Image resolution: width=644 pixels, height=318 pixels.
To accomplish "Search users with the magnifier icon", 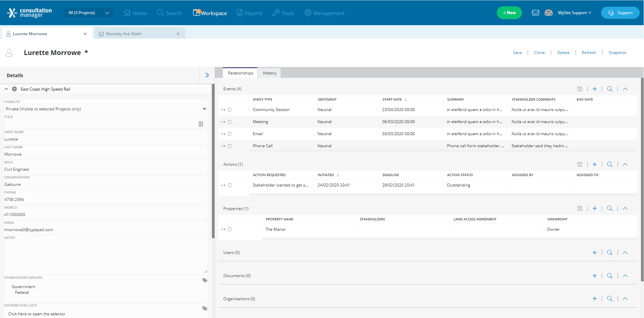I will pyautogui.click(x=610, y=253).
